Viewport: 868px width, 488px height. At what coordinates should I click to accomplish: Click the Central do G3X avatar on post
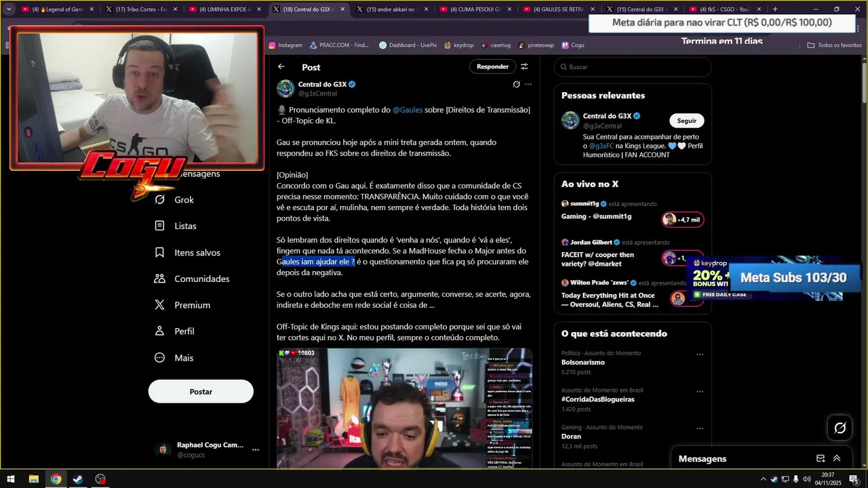point(285,89)
